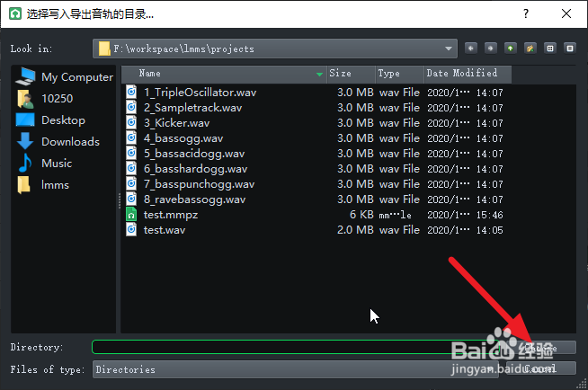
Task: Click the Directory input field
Action: (296, 347)
